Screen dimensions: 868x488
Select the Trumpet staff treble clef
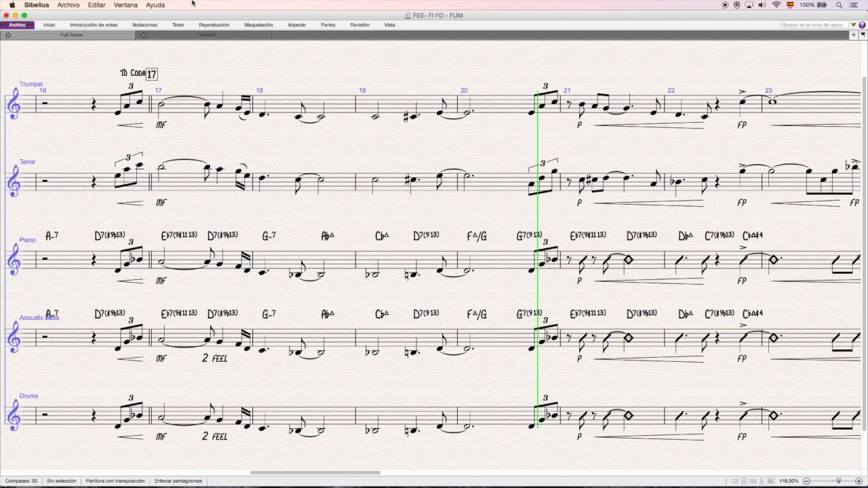click(x=13, y=104)
